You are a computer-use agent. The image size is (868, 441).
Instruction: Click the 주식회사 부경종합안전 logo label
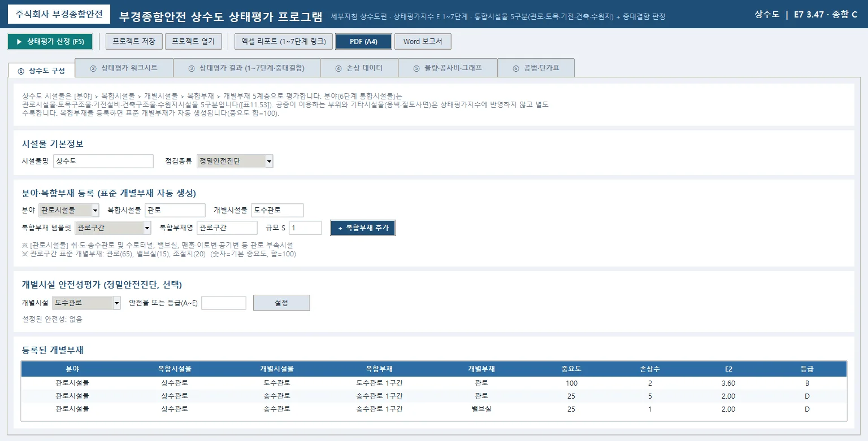pyautogui.click(x=59, y=14)
